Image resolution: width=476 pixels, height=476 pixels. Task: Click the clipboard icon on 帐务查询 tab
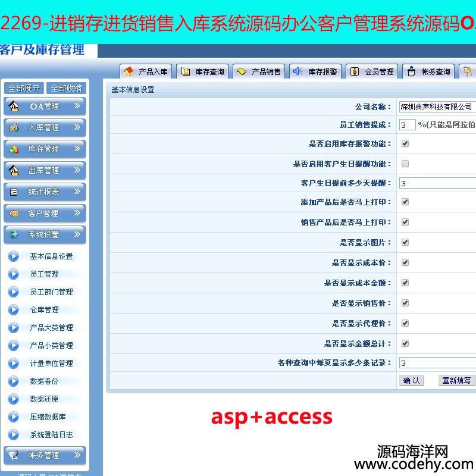[411, 71]
